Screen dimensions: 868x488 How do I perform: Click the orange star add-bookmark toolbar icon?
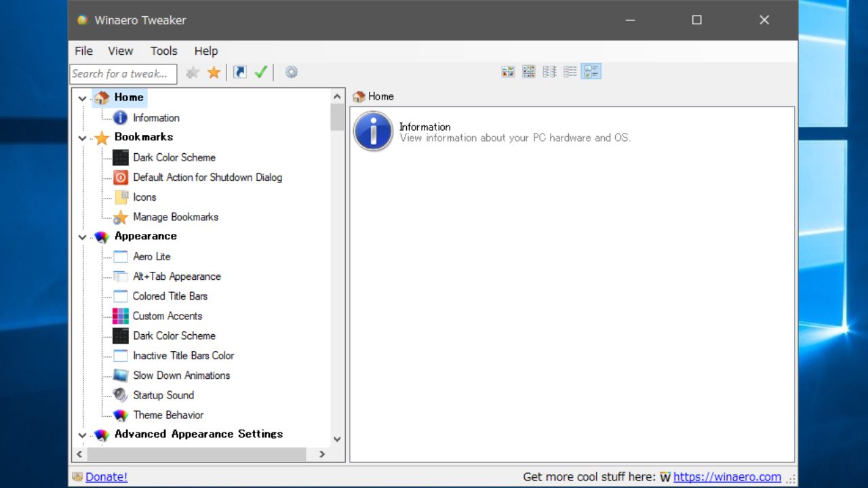pyautogui.click(x=214, y=73)
